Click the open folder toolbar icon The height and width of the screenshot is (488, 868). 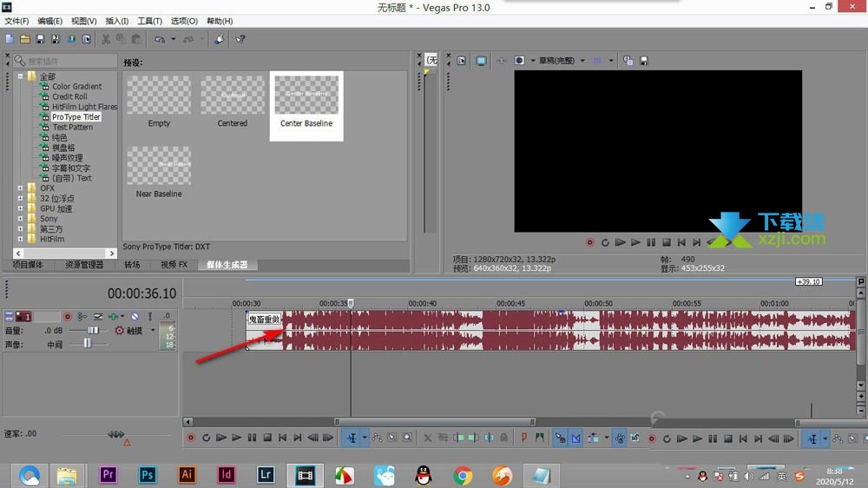[25, 39]
